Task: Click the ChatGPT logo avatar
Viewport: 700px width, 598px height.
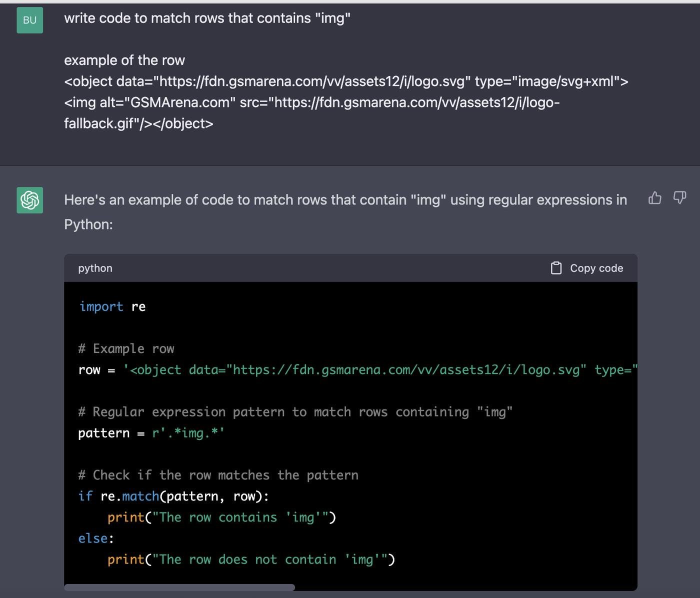Action: [x=29, y=200]
